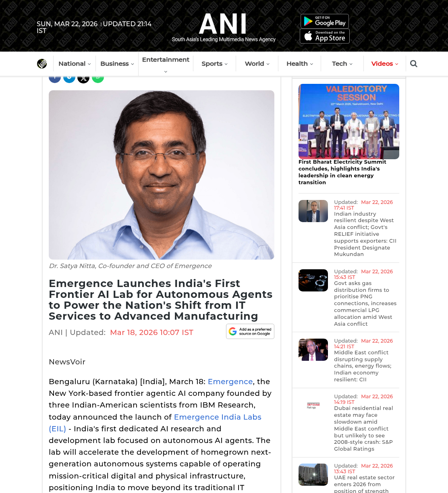Image resolution: width=448 pixels, height=493 pixels.
Task: Get the app on Google Play
Action: coord(325,21)
